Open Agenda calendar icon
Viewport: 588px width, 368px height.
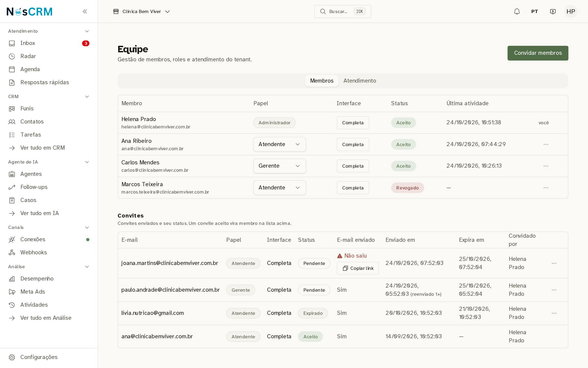(x=12, y=70)
